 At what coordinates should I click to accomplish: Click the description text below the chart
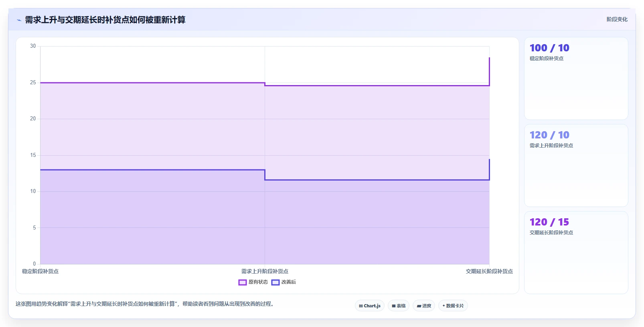146,304
